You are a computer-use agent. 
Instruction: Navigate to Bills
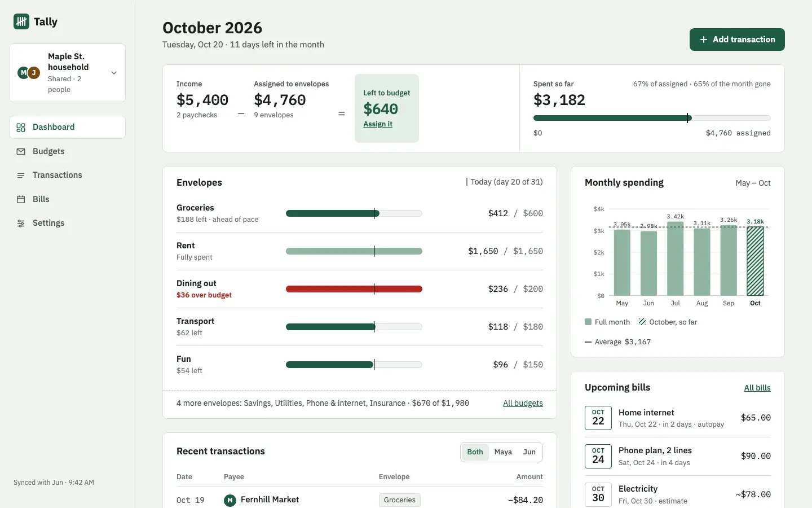(x=68, y=199)
